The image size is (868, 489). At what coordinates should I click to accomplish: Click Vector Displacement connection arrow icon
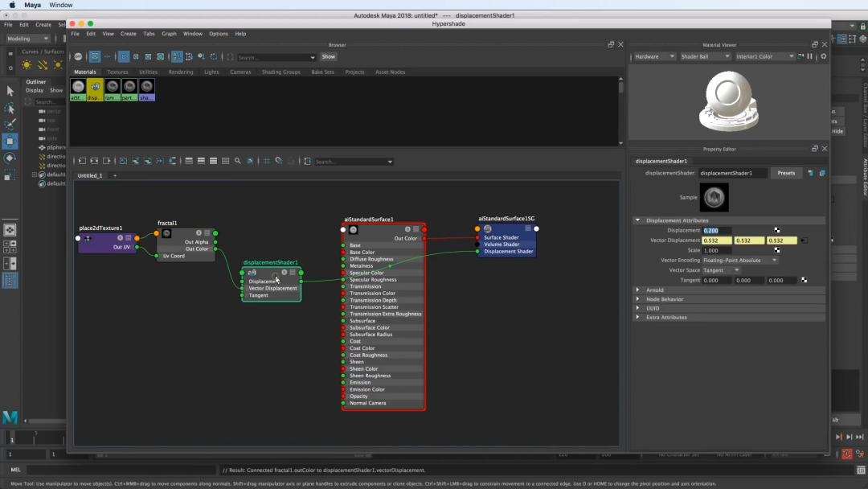[x=805, y=240]
